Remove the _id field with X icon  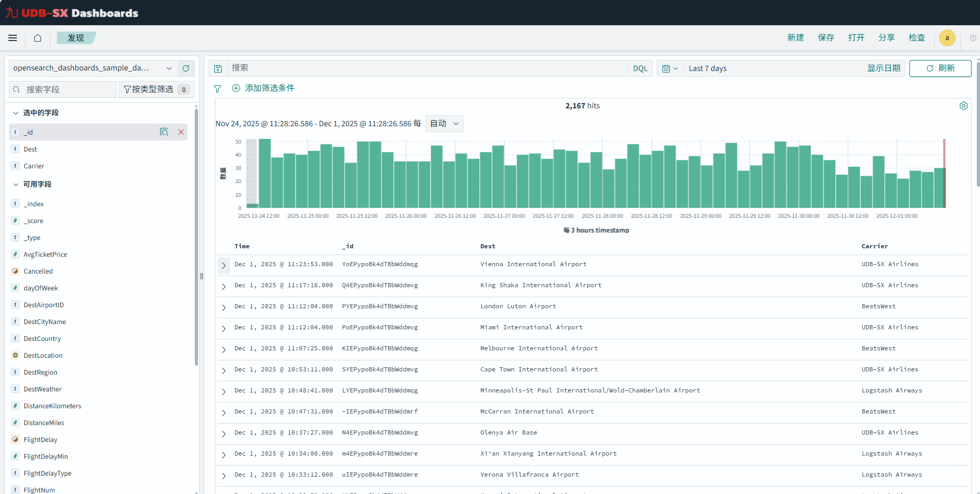pyautogui.click(x=181, y=132)
